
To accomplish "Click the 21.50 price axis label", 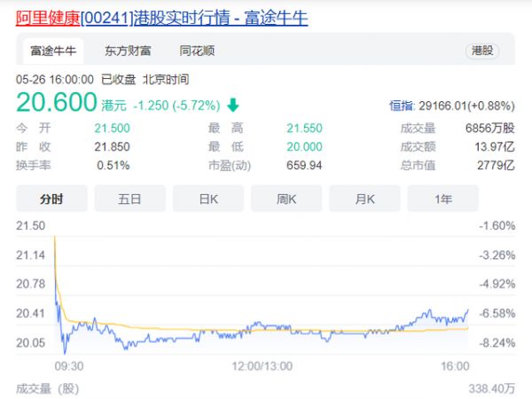I will [x=30, y=225].
